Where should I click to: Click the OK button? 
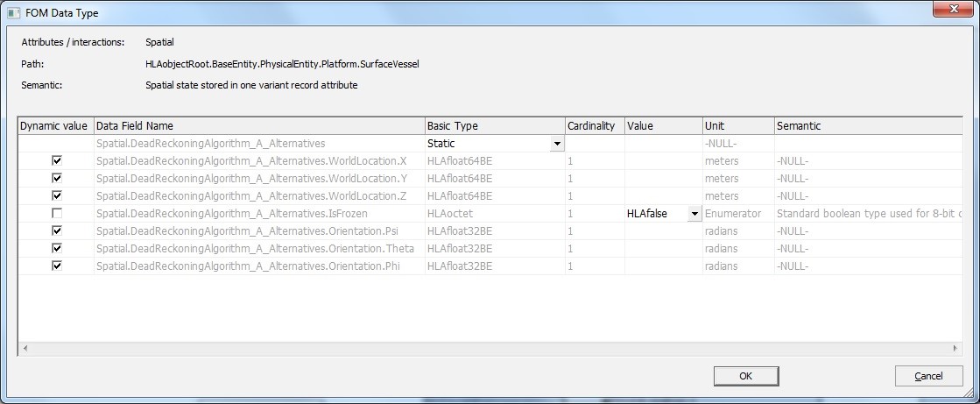(x=745, y=376)
